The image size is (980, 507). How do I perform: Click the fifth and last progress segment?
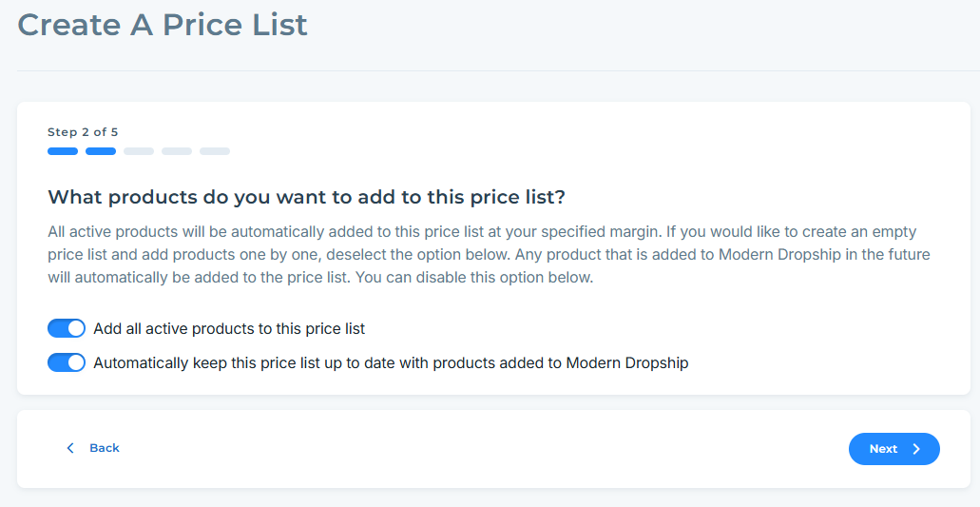(x=215, y=151)
